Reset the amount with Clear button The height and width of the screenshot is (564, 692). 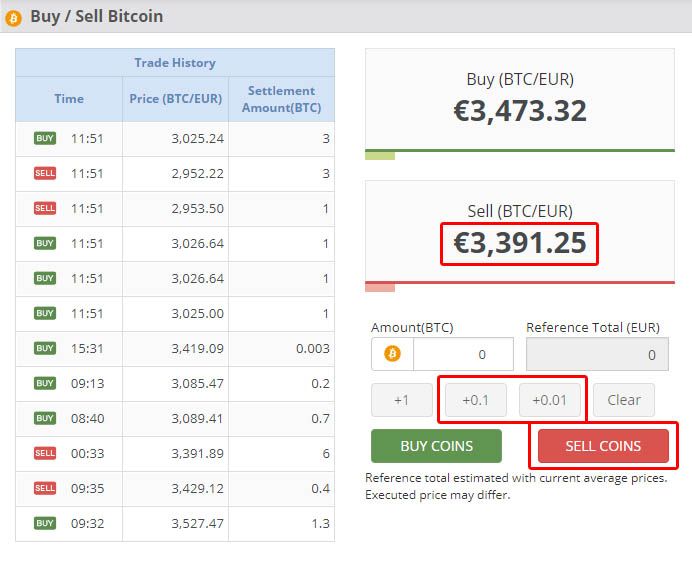[624, 400]
